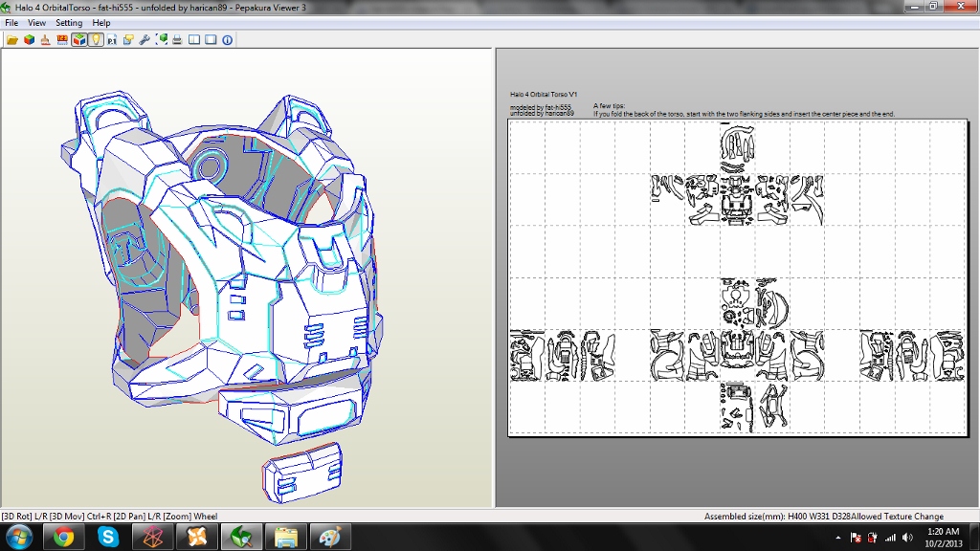Image resolution: width=980 pixels, height=551 pixels.
Task: Click the Assembled size status bar text
Action: coord(824,517)
